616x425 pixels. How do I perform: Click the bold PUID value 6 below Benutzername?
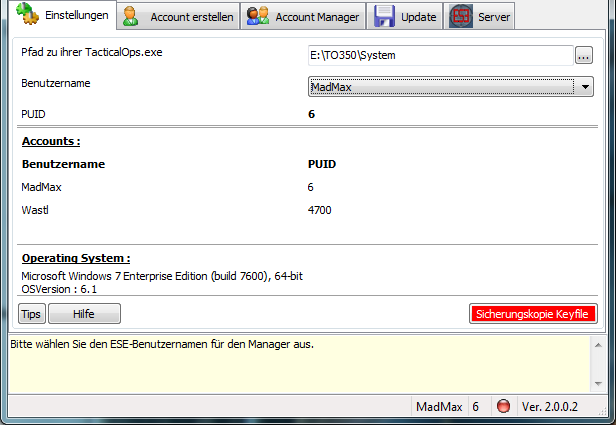(x=312, y=114)
